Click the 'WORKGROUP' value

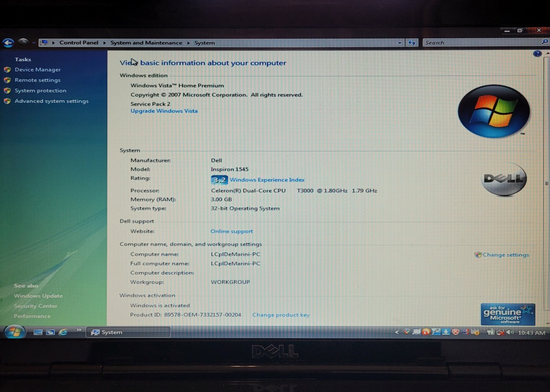tap(230, 282)
